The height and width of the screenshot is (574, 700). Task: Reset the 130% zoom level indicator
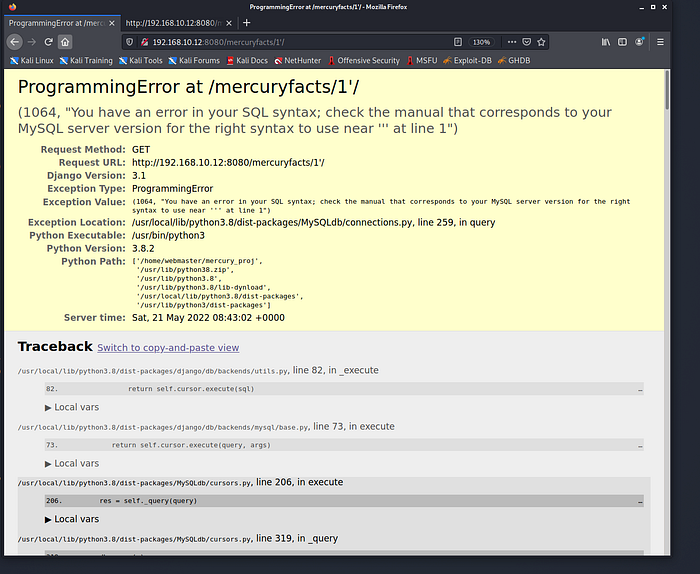point(481,42)
